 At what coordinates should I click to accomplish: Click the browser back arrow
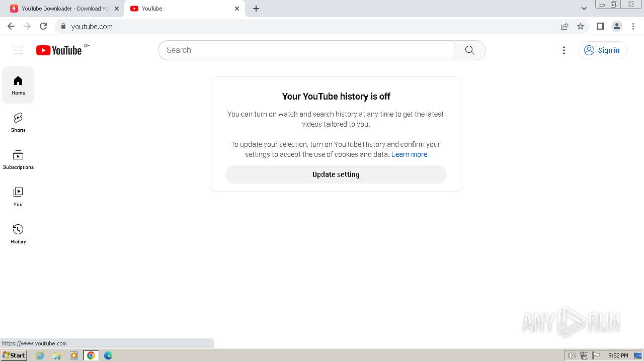click(11, 26)
